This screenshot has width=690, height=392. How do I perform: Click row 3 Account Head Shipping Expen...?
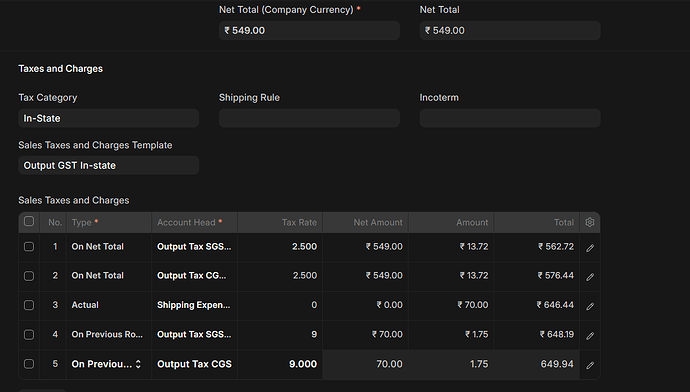(194, 305)
